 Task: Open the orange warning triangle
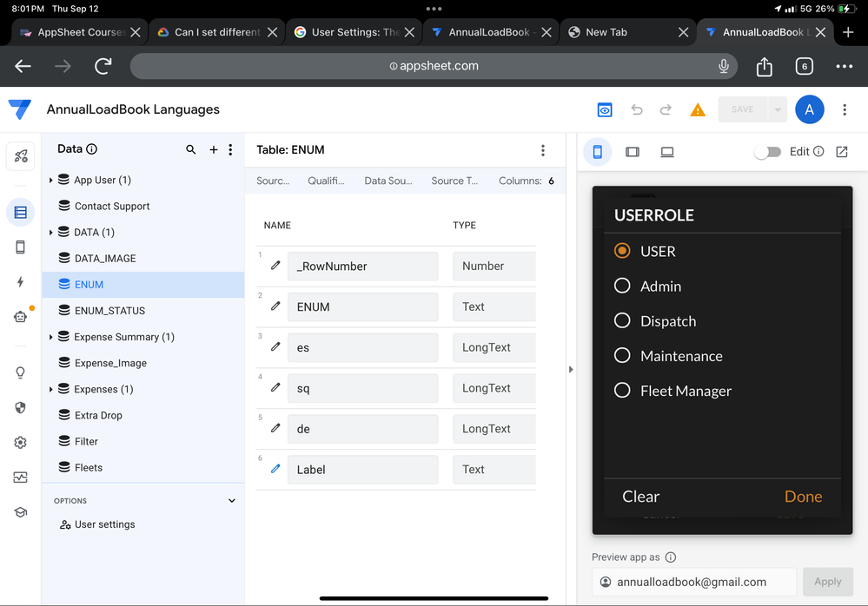[x=698, y=110]
